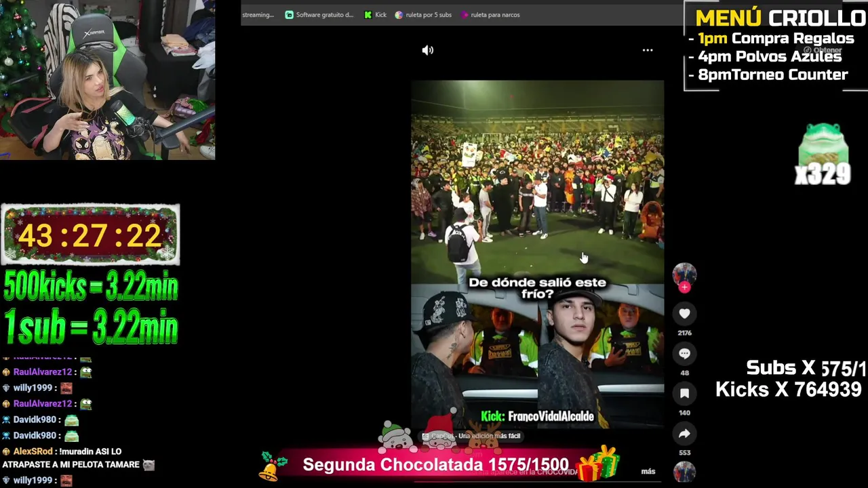
Task: Click chat username 'RaulAlvarez12' beside the Davidk980 row
Action: [42, 403]
